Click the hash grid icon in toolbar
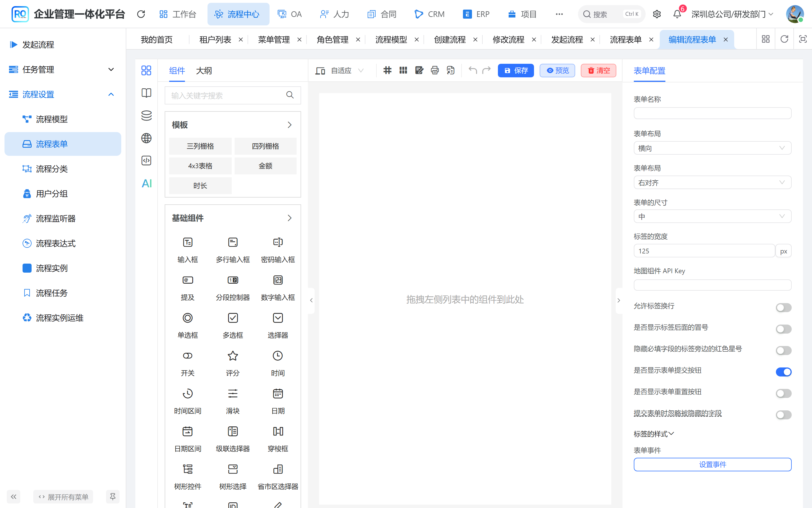Screen dimensions: 812x508 388,70
